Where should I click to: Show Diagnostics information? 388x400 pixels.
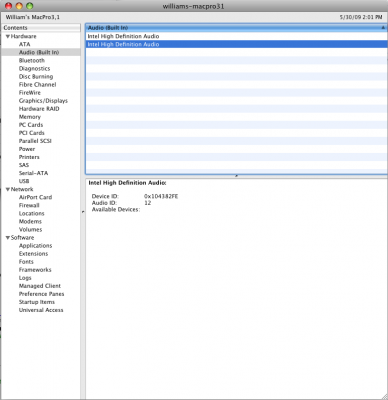(x=34, y=69)
